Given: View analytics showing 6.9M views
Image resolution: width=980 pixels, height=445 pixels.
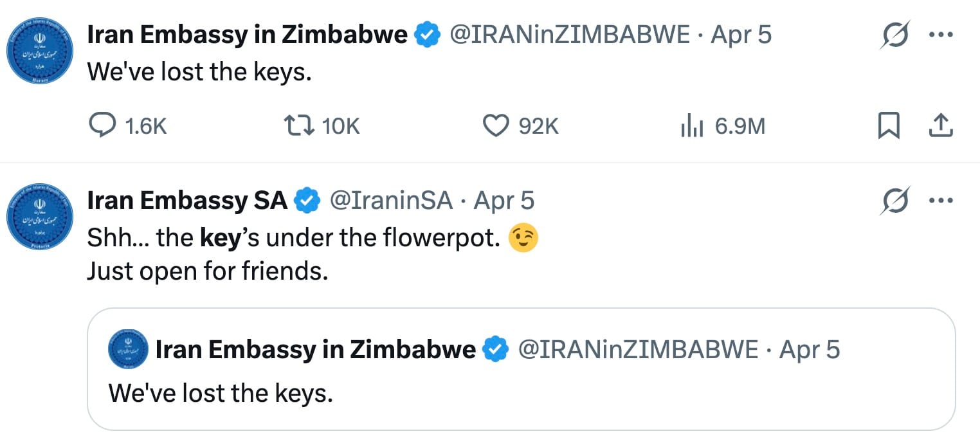Looking at the screenshot, I should pyautogui.click(x=689, y=126).
